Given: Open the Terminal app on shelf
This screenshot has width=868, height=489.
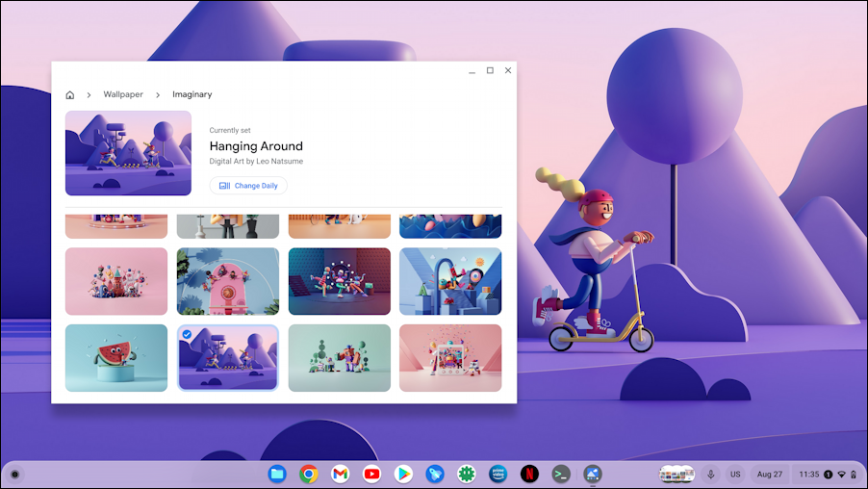Looking at the screenshot, I should [x=561, y=474].
